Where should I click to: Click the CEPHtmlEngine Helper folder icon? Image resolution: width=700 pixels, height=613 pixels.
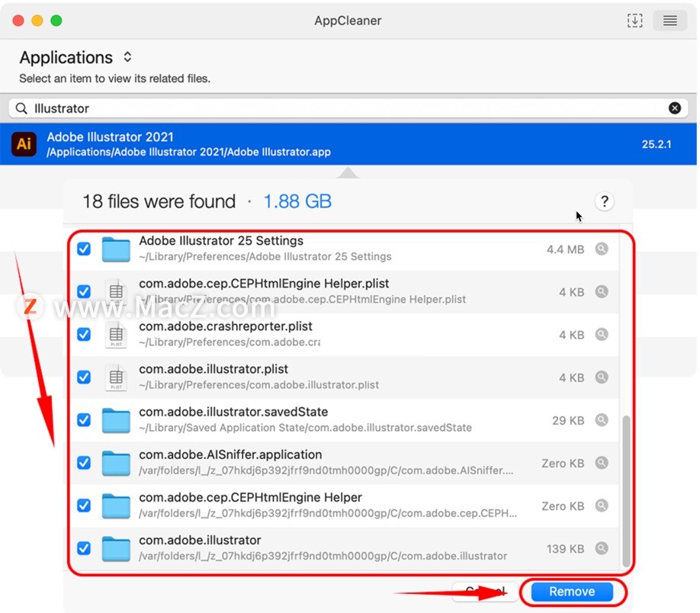coord(116,505)
